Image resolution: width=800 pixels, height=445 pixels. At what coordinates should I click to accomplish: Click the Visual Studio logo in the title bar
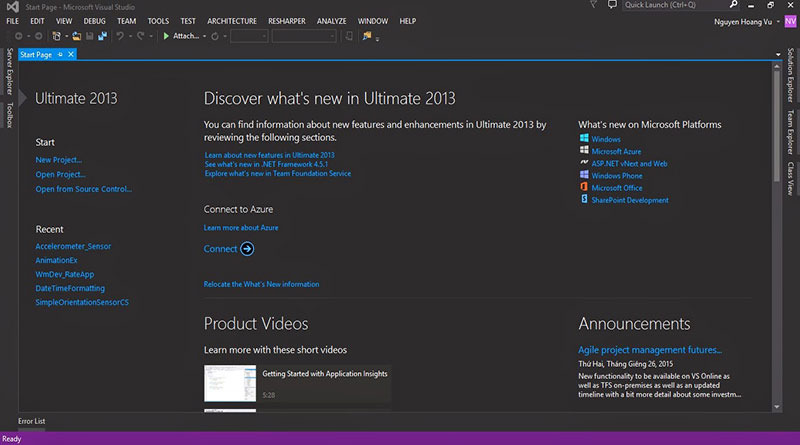coord(13,7)
